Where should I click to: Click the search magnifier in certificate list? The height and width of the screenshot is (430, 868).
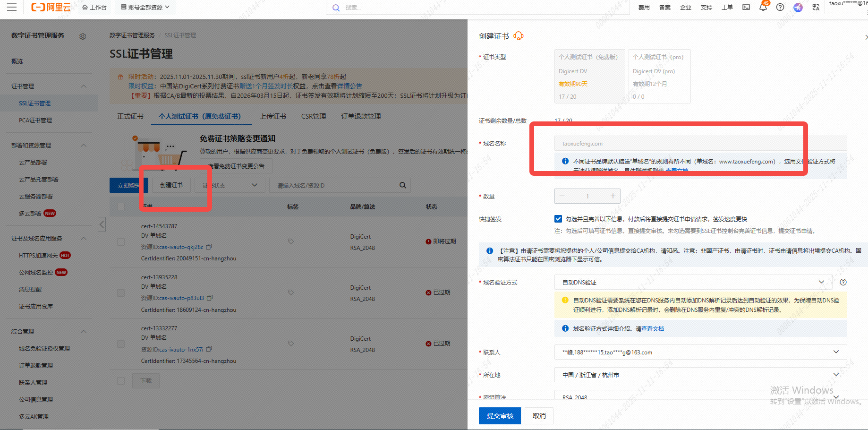pos(403,185)
